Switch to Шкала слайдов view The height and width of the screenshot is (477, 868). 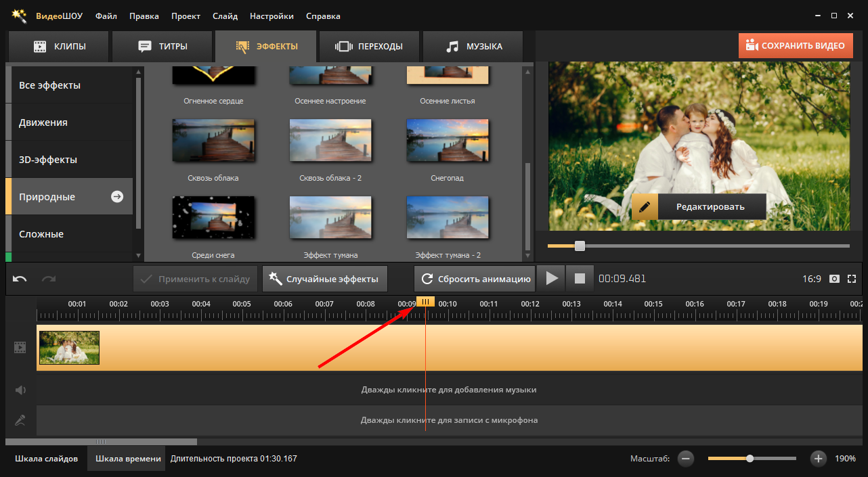point(46,459)
